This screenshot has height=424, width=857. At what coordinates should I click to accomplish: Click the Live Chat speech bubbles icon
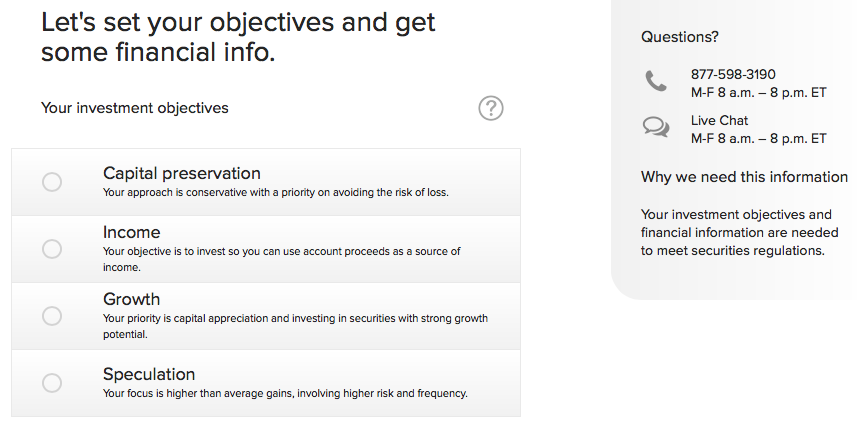pyautogui.click(x=656, y=127)
